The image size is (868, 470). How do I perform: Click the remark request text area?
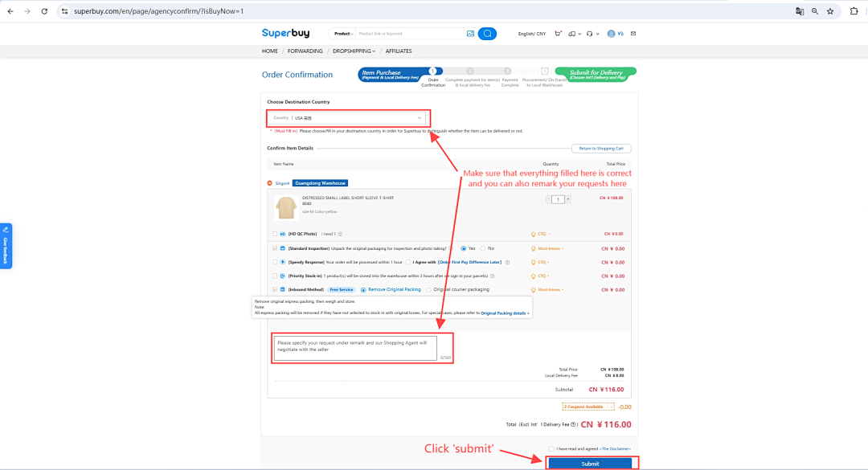click(x=355, y=348)
